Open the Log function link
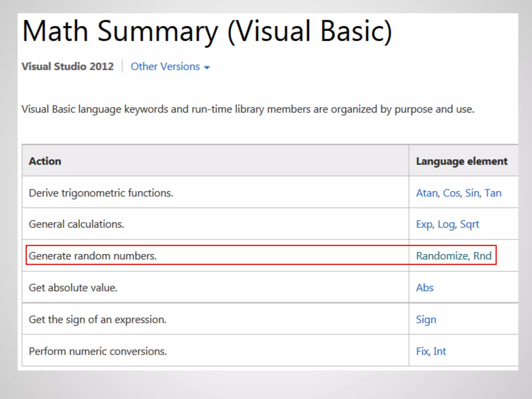Viewport: 532px width, 399px height. pos(446,224)
